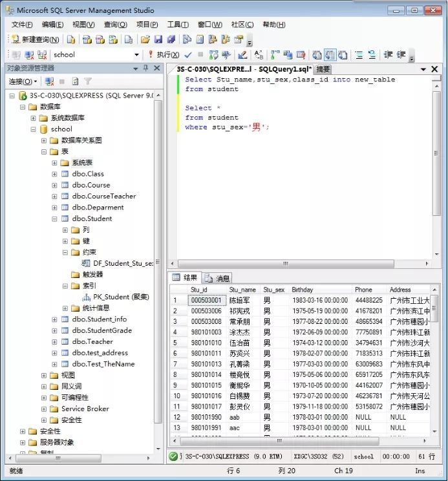Click the stop executing query square icon
This screenshot has width=448, height=481.
pos(200,54)
